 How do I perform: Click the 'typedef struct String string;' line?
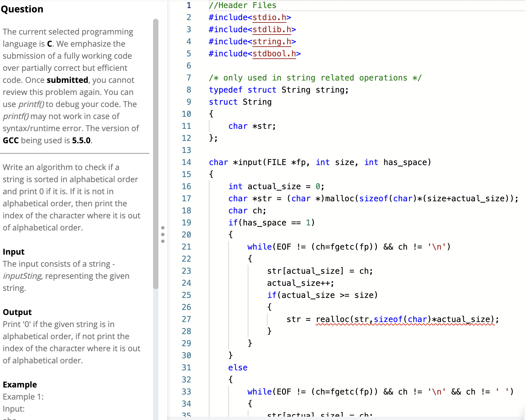pyautogui.click(x=279, y=90)
